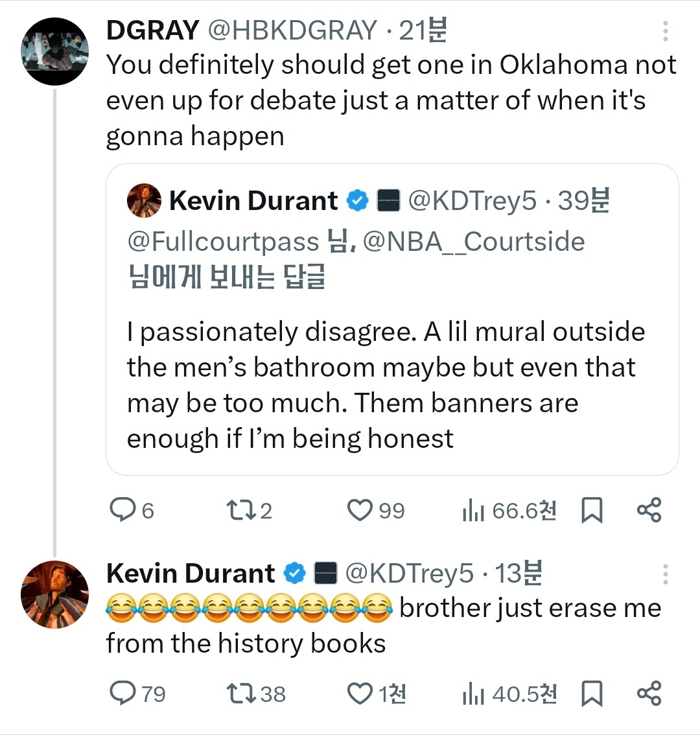Viewport: 700px width, 735px height.
Task: Reply to DGRAY's tweet
Action: point(122,510)
